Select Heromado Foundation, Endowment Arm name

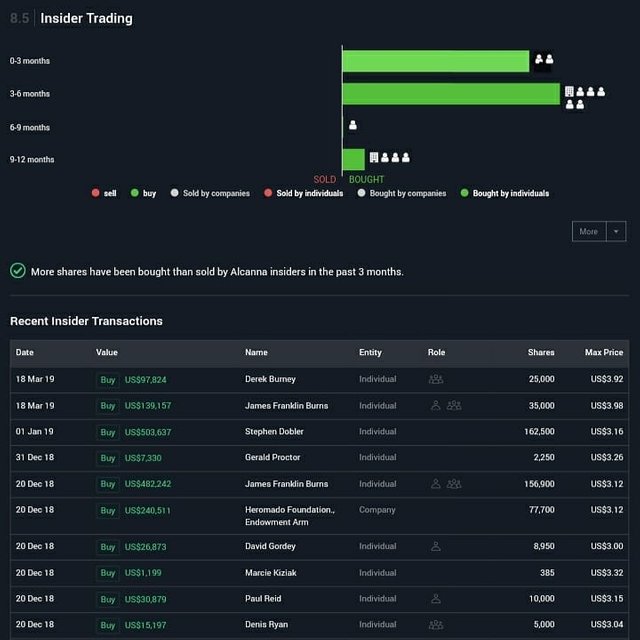(x=290, y=516)
